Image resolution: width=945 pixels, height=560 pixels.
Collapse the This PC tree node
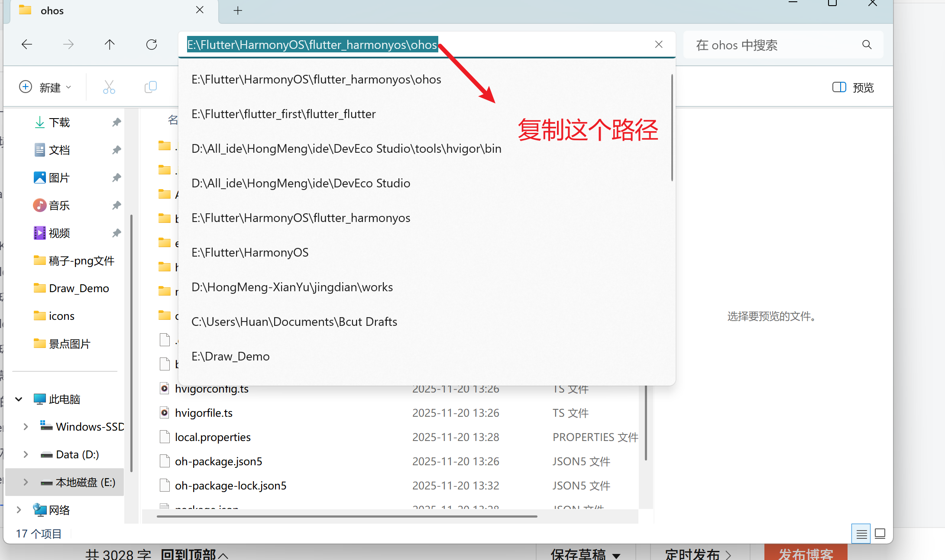[x=19, y=399]
